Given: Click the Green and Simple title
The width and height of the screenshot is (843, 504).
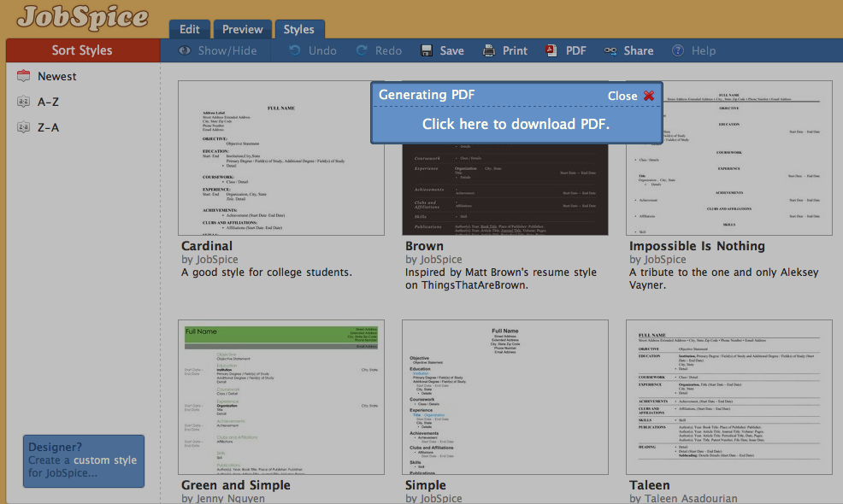Looking at the screenshot, I should (236, 485).
